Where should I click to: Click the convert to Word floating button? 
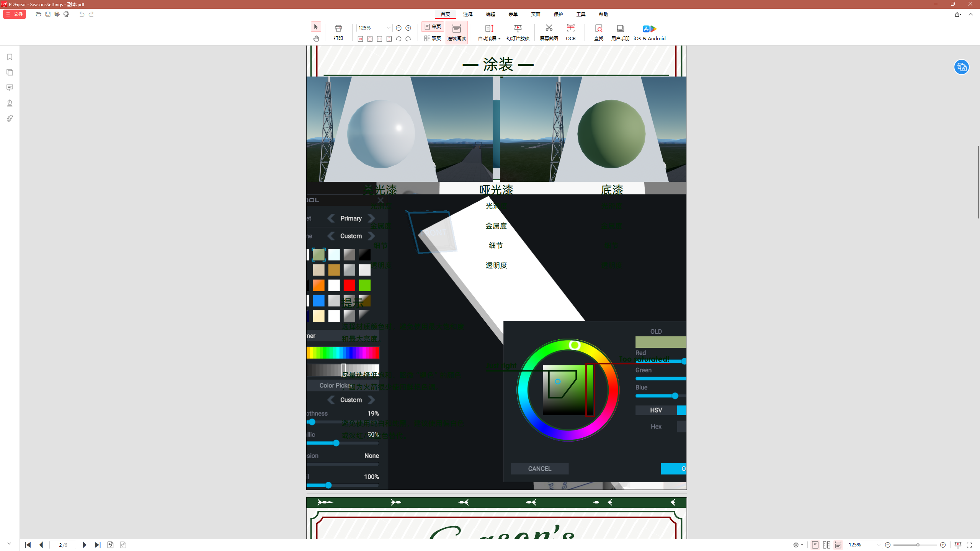point(961,67)
